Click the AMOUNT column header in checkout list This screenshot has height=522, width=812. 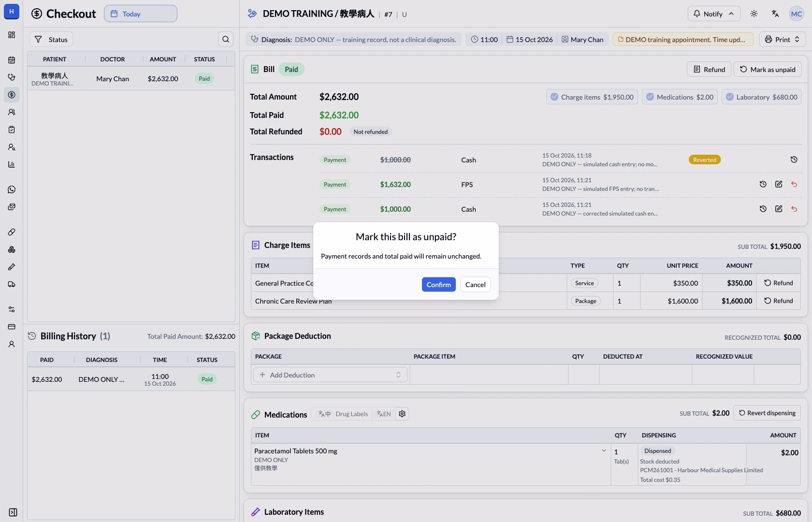(x=162, y=59)
